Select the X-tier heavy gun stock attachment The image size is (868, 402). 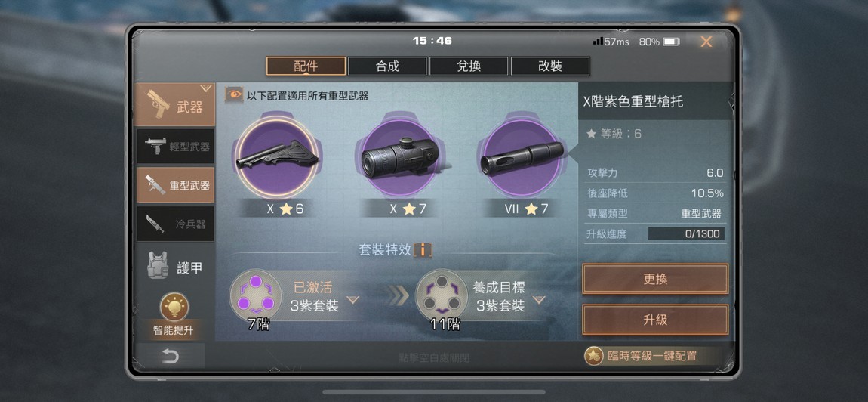[277, 157]
